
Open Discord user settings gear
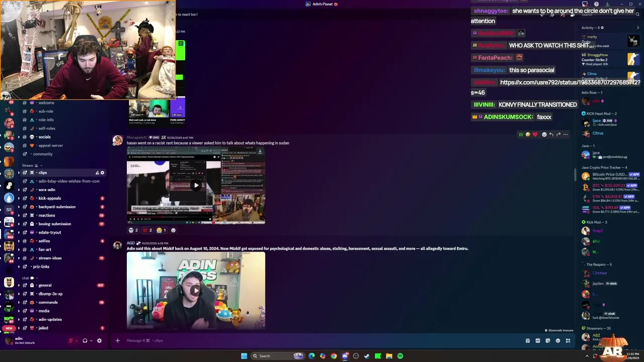click(99, 341)
